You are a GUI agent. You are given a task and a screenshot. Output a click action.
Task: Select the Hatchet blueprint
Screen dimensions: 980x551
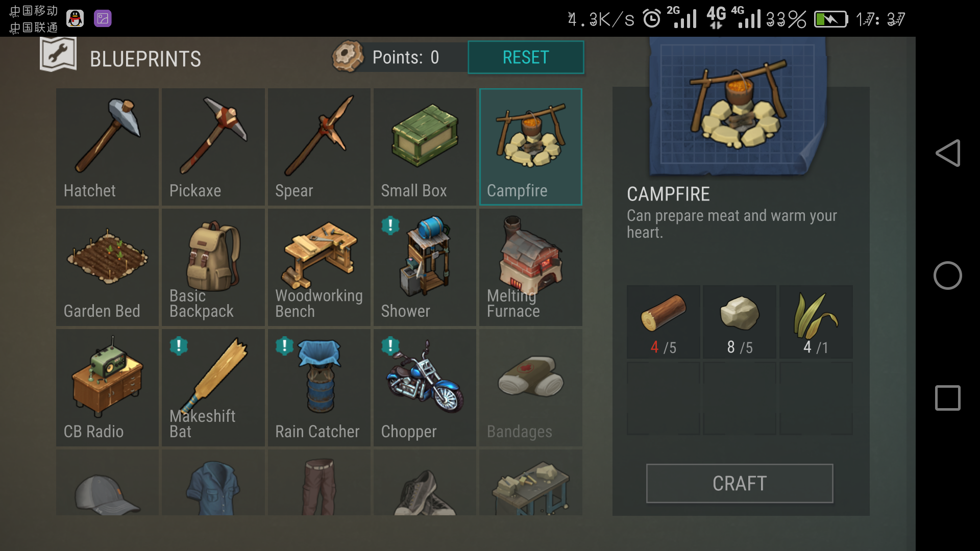coord(107,147)
